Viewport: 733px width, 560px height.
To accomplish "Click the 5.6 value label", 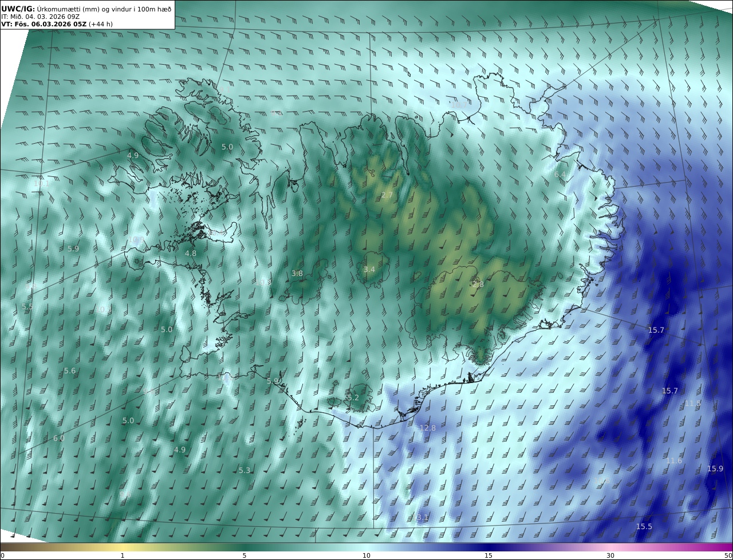I will (70, 371).
